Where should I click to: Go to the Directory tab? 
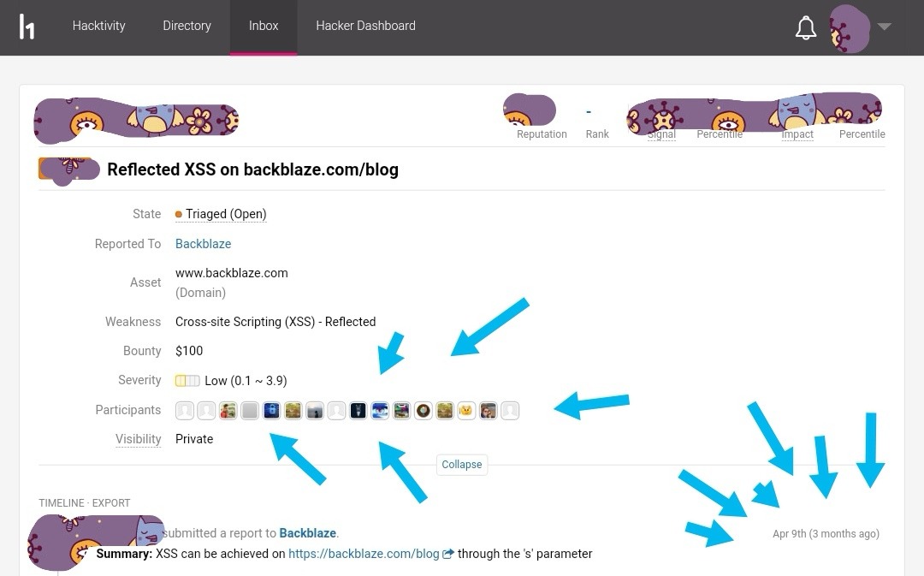pos(187,26)
